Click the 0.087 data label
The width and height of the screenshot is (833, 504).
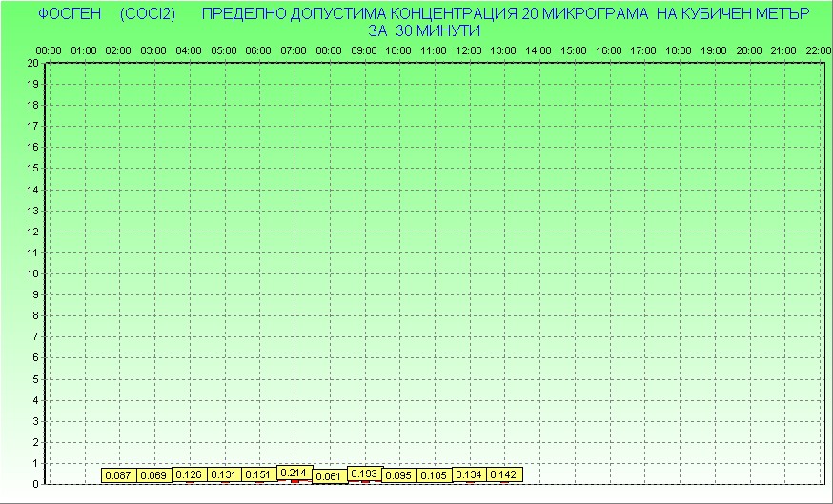pos(118,475)
